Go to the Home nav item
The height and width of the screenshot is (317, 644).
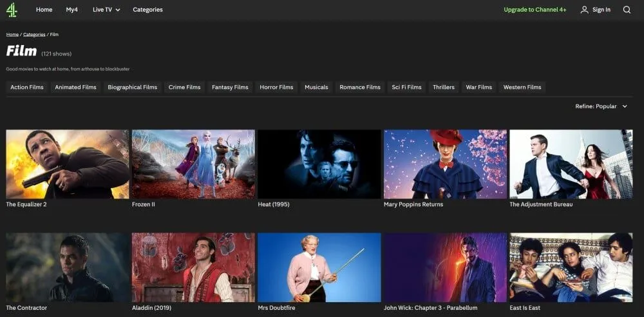pyautogui.click(x=44, y=10)
